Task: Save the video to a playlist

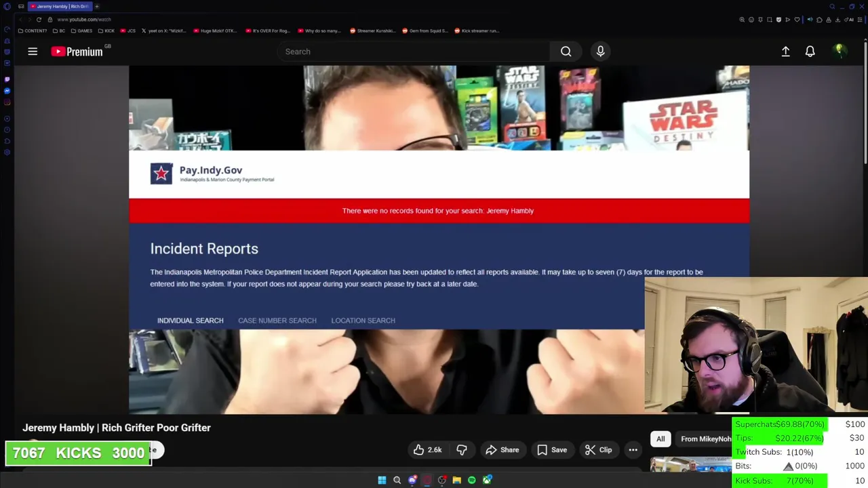Action: (x=551, y=450)
